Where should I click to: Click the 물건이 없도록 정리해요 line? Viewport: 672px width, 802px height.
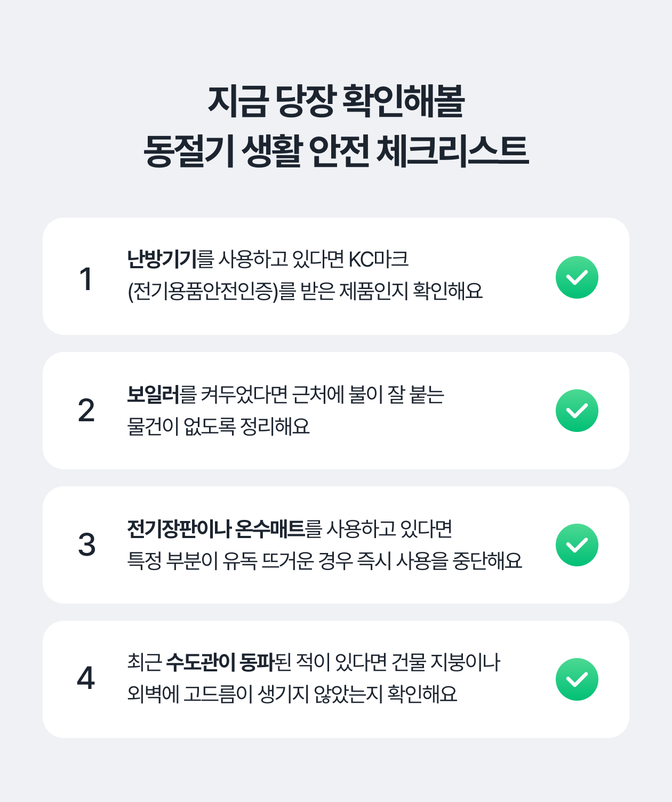click(218, 427)
